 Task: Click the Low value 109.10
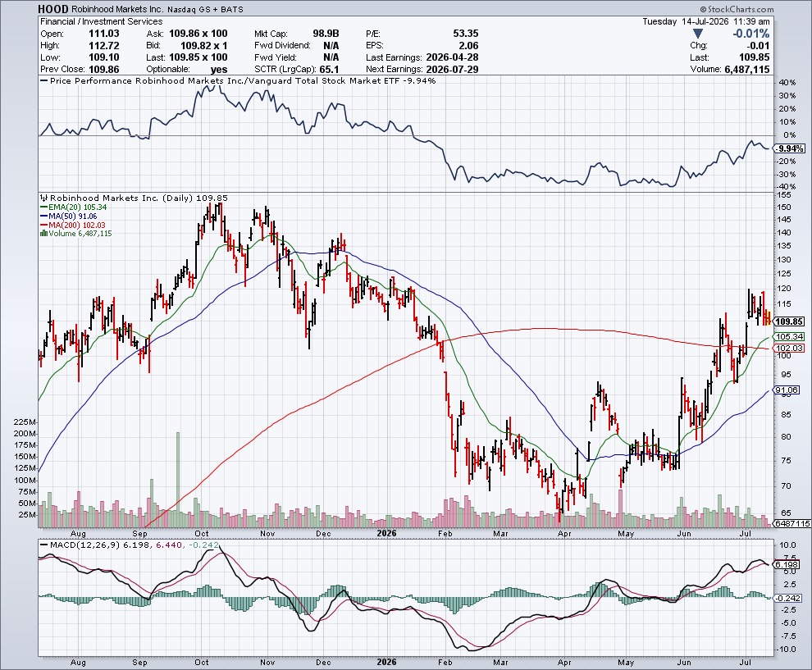click(x=103, y=57)
